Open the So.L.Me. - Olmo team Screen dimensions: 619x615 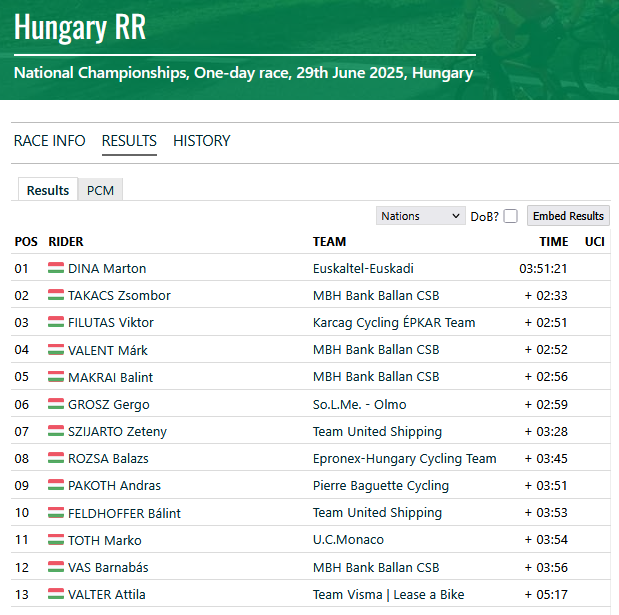coord(360,404)
